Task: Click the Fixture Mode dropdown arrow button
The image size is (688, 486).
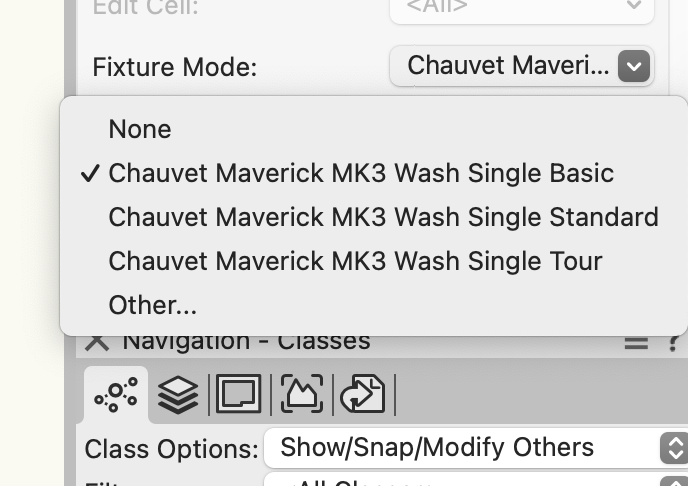Action: point(634,67)
